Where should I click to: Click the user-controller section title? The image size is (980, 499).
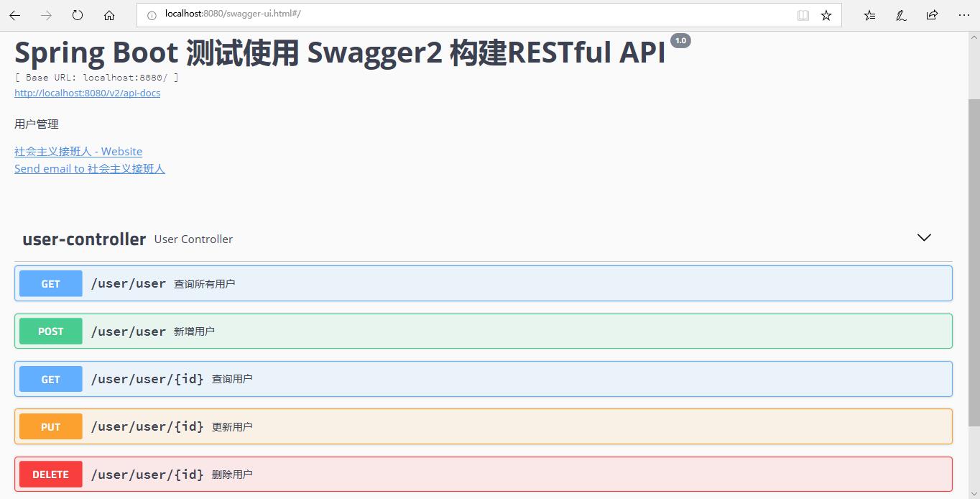(84, 239)
